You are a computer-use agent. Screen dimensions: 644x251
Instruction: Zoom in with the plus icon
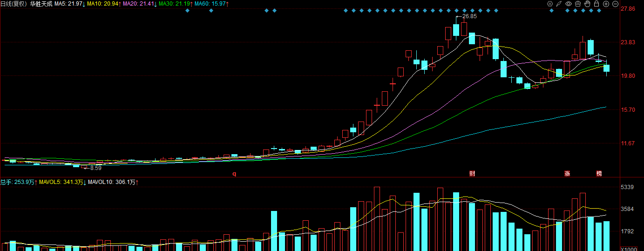(x=606, y=4)
